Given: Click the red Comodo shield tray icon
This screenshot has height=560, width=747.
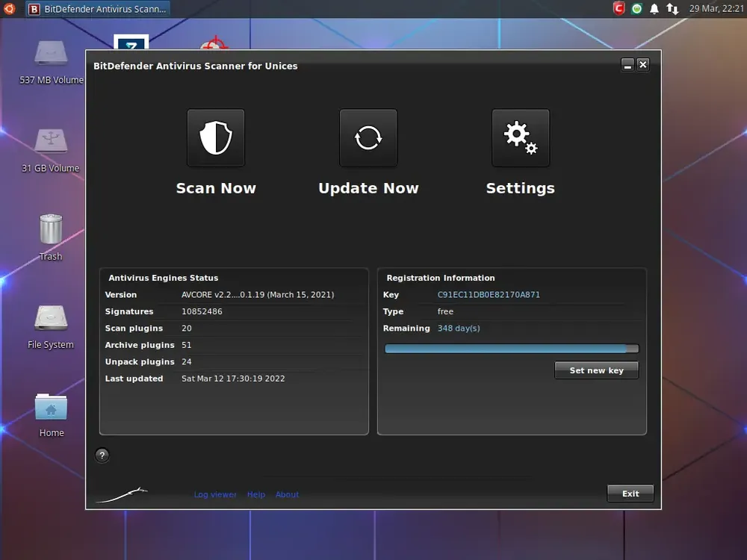Looking at the screenshot, I should coord(619,9).
